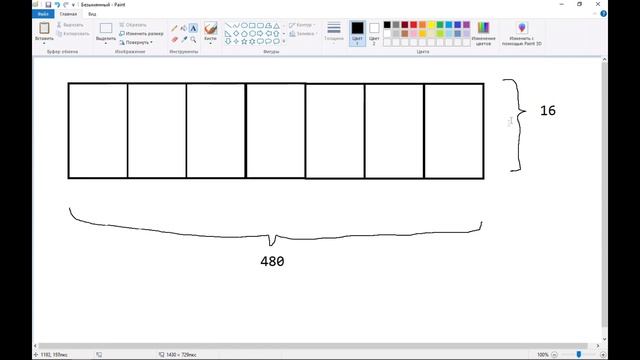
Task: Pick the purple color swatch
Action: (467, 25)
